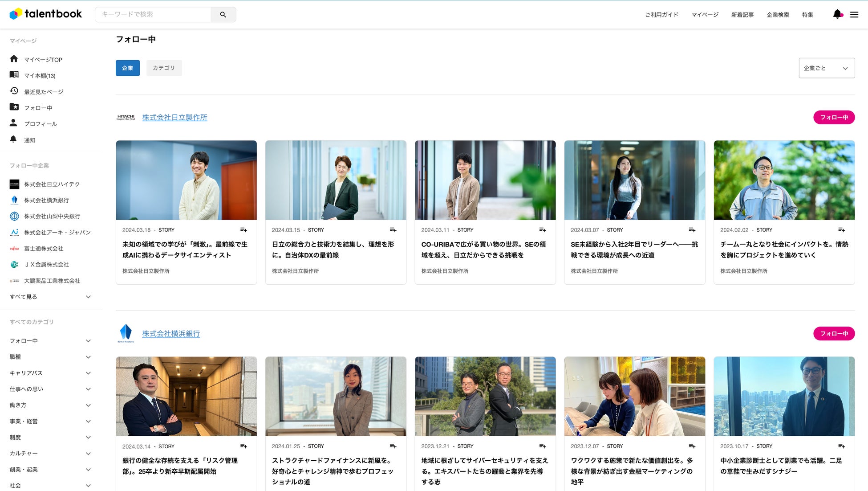This screenshot has height=491, width=868.
Task: Add 2024.03.07 SE story to bookshelf
Action: 692,230
